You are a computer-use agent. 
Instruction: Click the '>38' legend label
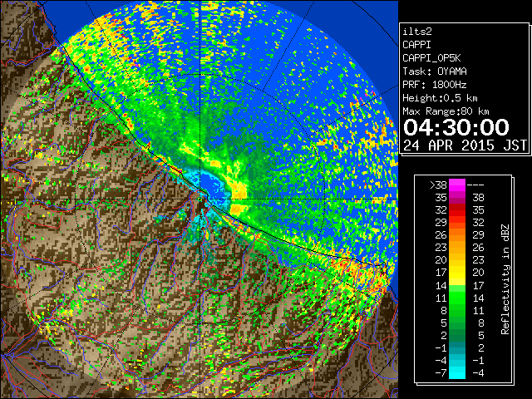pos(438,185)
